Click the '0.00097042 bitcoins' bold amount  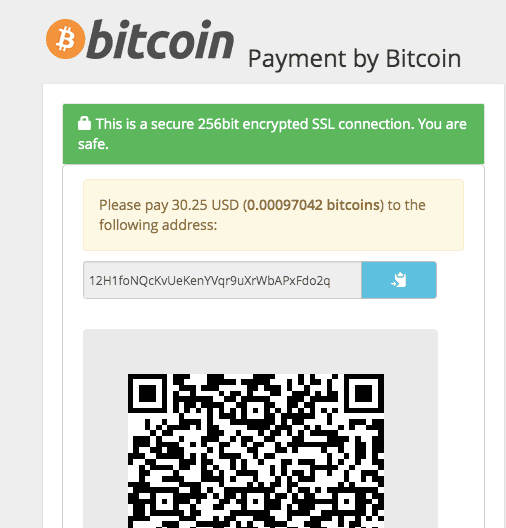pyautogui.click(x=313, y=205)
